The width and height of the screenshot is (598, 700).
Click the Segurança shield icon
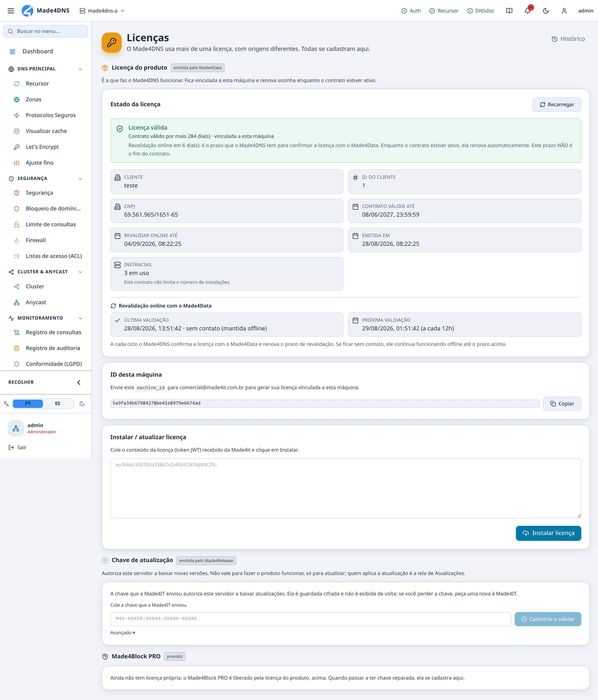(x=16, y=193)
